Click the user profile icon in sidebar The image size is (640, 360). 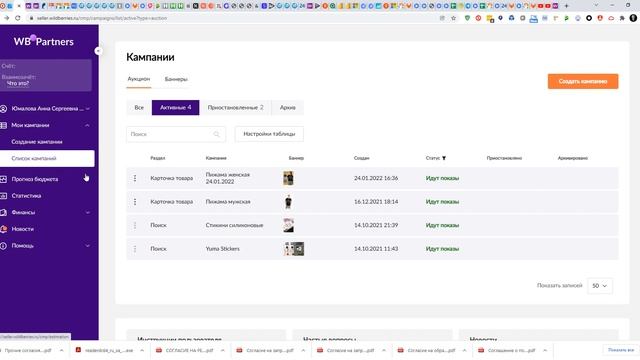[x=4, y=109]
